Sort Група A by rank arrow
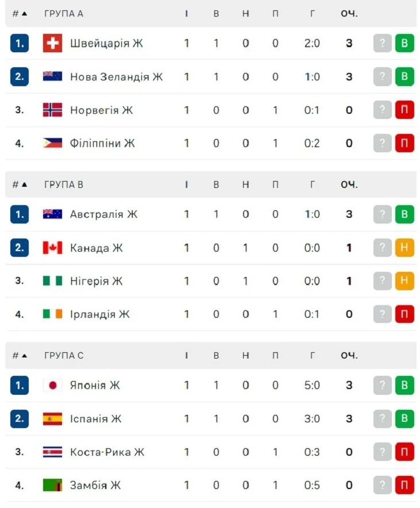420x508 pixels. coord(24,14)
